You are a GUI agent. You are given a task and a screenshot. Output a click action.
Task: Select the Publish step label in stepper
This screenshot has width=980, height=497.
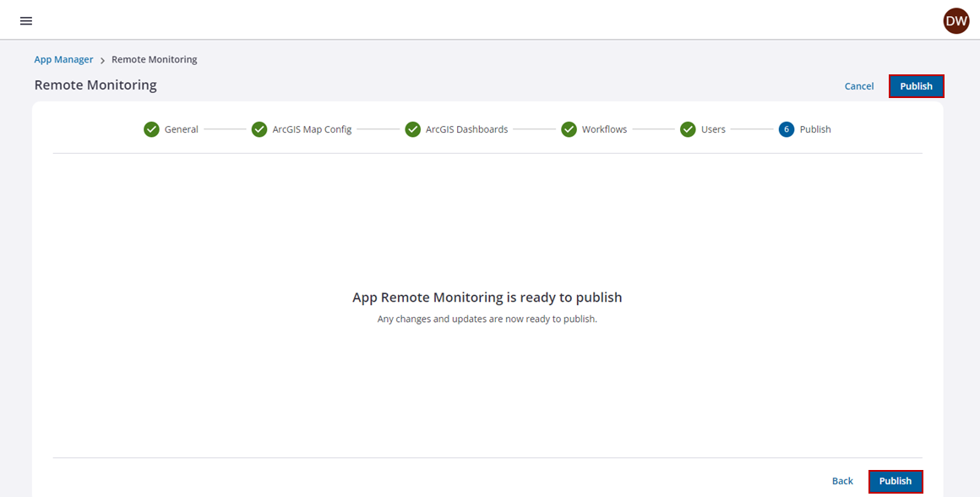pyautogui.click(x=815, y=129)
